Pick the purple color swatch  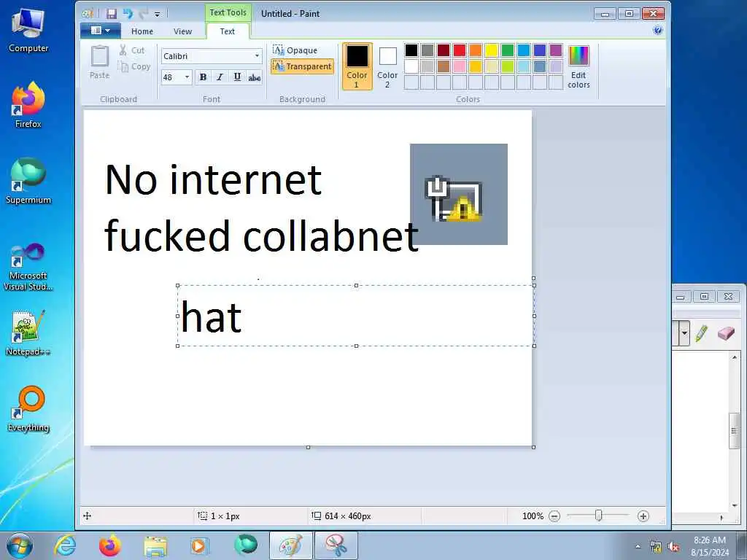tap(556, 50)
